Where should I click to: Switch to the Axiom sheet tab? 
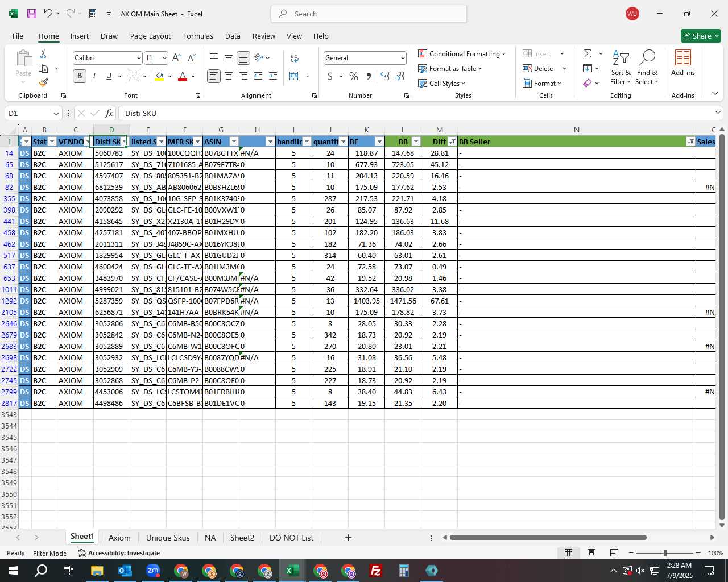pos(119,538)
